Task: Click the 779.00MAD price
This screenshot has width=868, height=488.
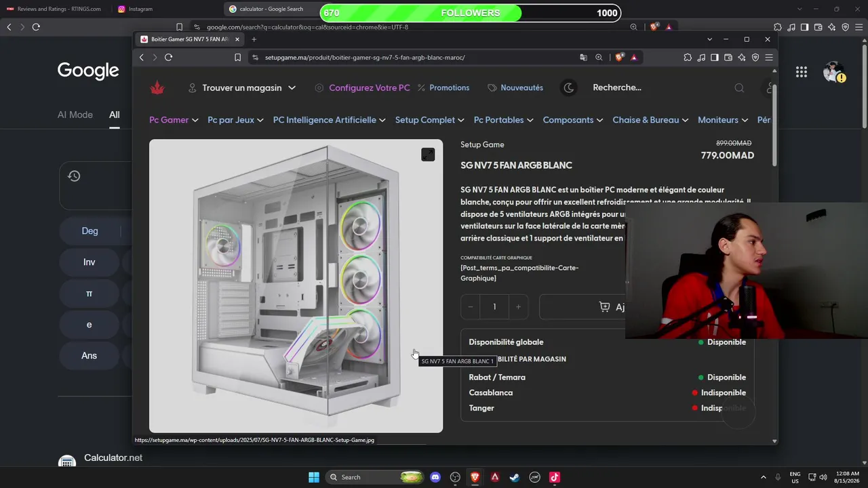Action: [727, 155]
